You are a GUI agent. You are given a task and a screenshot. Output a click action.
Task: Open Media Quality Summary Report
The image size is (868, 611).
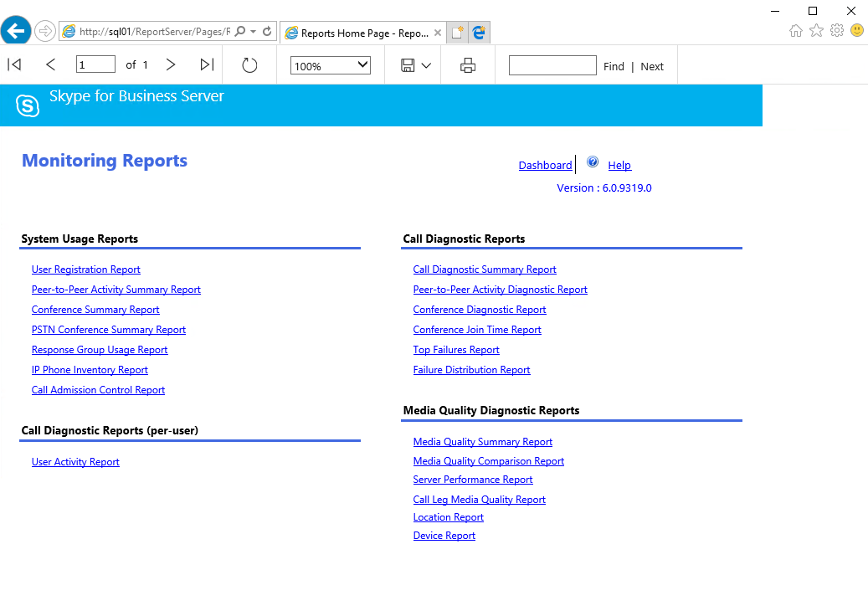tap(483, 442)
